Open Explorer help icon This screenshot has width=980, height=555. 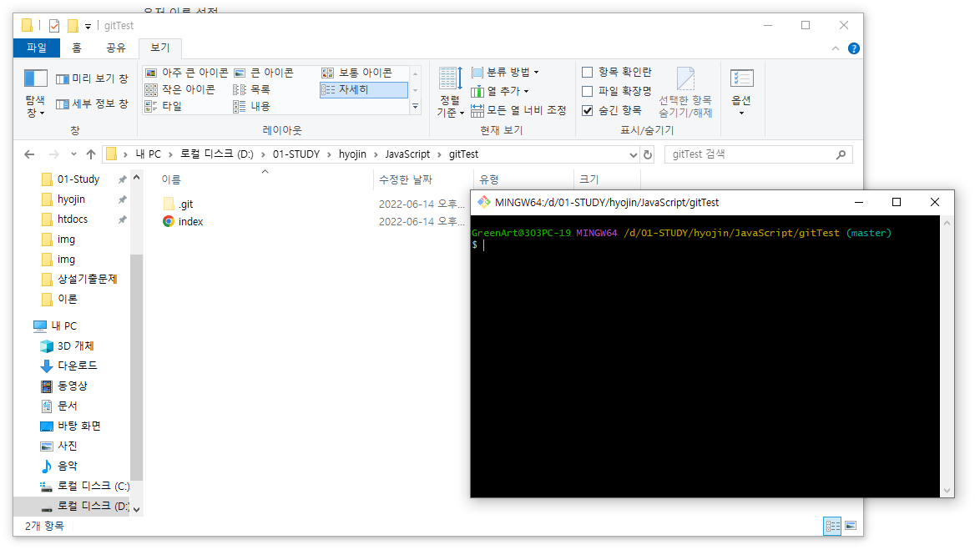pyautogui.click(x=853, y=48)
